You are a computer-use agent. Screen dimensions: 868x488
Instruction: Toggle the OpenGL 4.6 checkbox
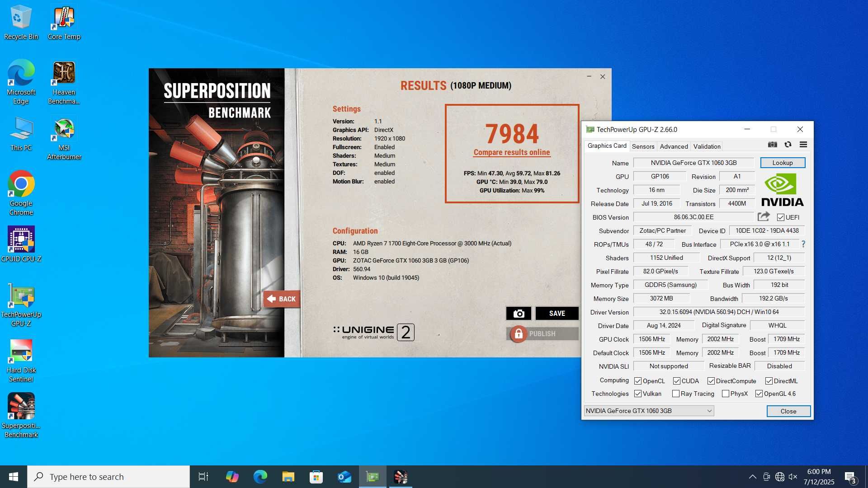click(759, 394)
